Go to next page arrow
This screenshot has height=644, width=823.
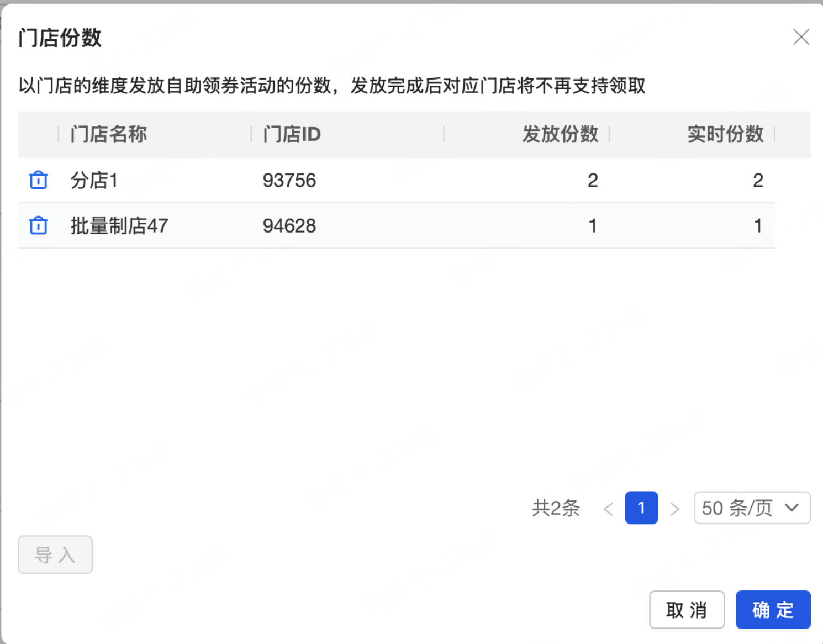point(674,508)
